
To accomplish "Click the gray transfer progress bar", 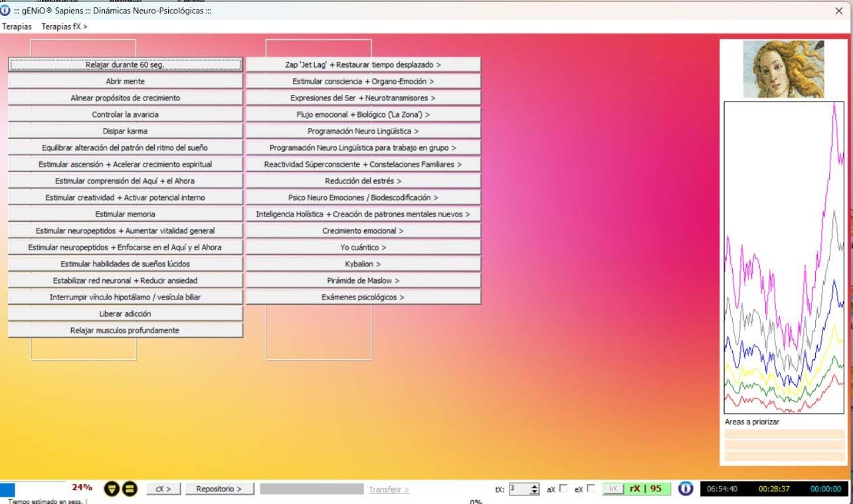I will click(x=311, y=489).
